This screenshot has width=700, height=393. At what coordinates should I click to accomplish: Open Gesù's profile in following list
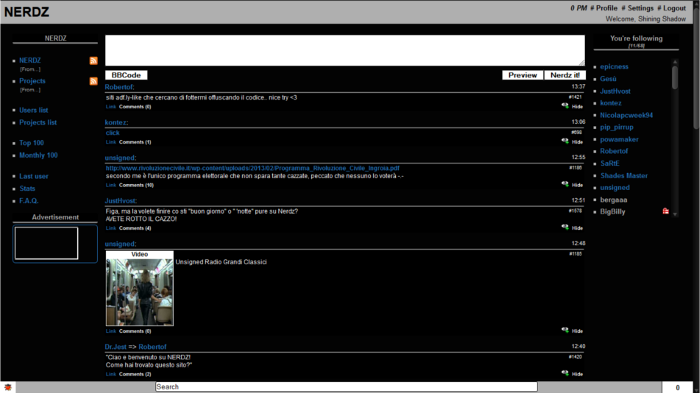pyautogui.click(x=608, y=79)
